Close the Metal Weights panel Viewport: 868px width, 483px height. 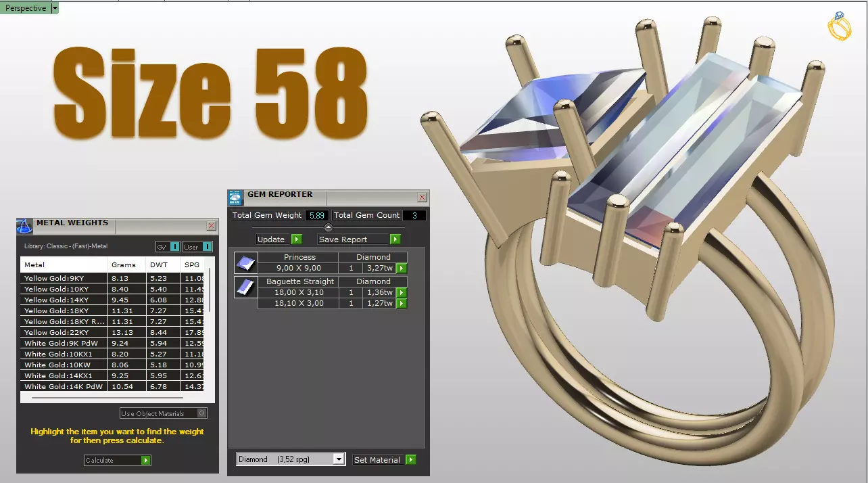(211, 226)
